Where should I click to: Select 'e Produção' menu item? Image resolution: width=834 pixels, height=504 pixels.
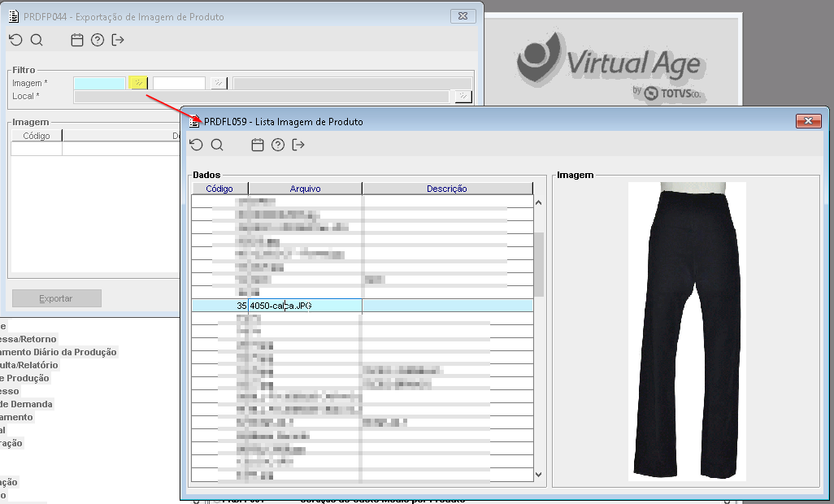tap(24, 378)
